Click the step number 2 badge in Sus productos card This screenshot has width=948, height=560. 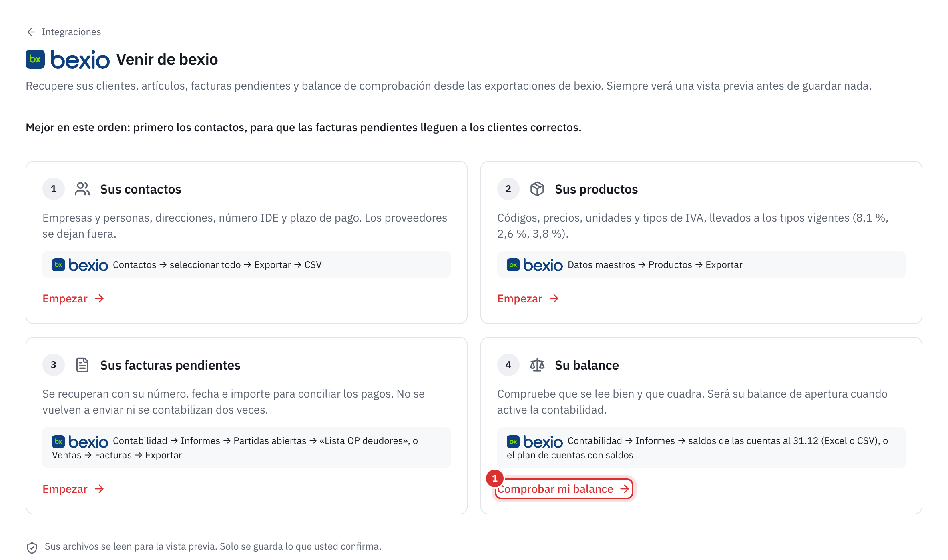[x=508, y=189]
